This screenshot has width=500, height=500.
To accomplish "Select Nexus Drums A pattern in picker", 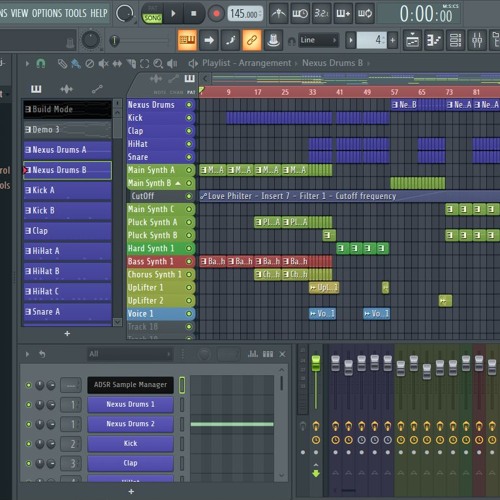I will tap(67, 150).
